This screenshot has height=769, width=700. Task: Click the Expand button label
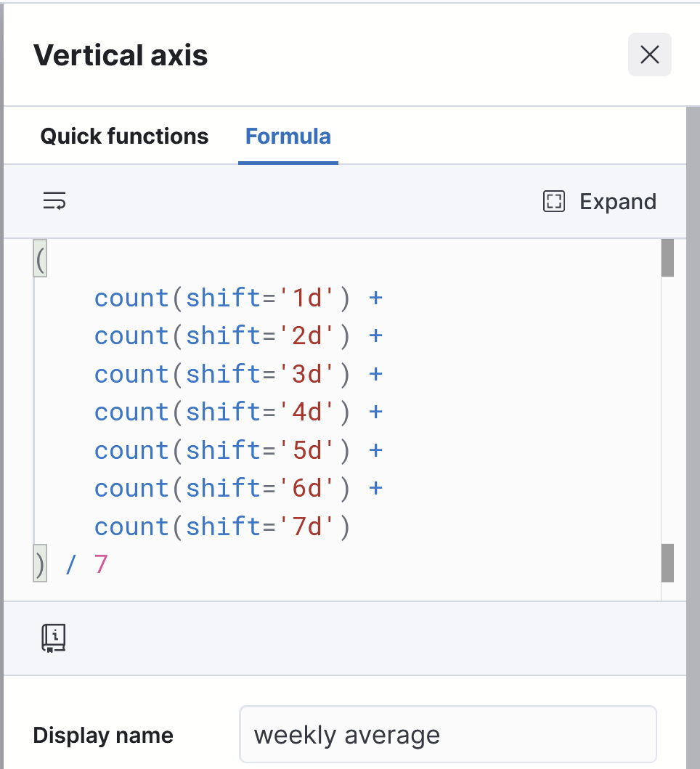(618, 202)
